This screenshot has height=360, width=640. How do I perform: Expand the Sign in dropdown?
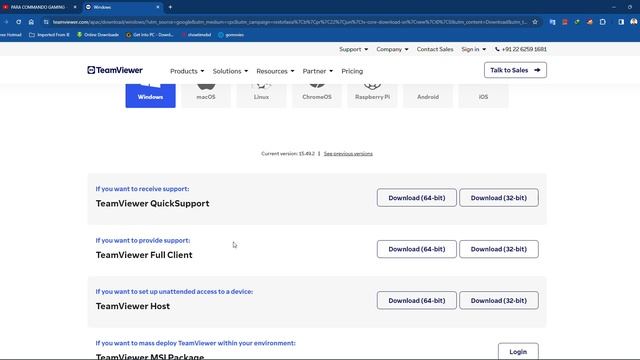click(x=473, y=49)
